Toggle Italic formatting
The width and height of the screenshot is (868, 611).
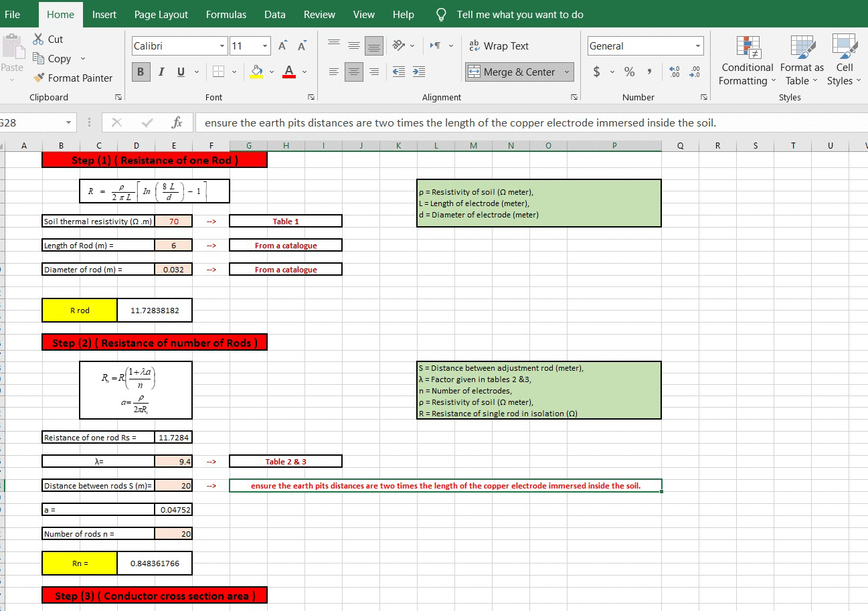point(161,72)
